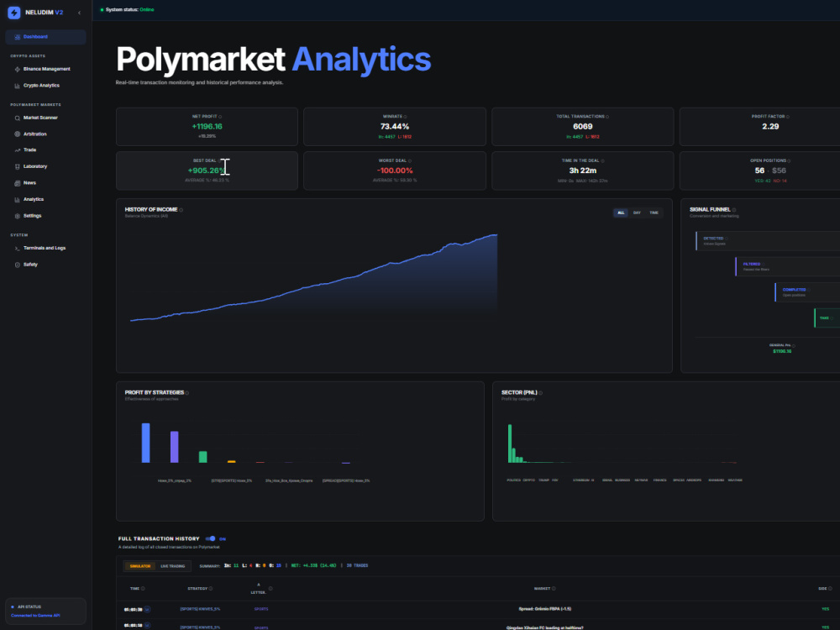Click the Laboratory beaker icon
The image size is (840, 630).
[x=17, y=166]
